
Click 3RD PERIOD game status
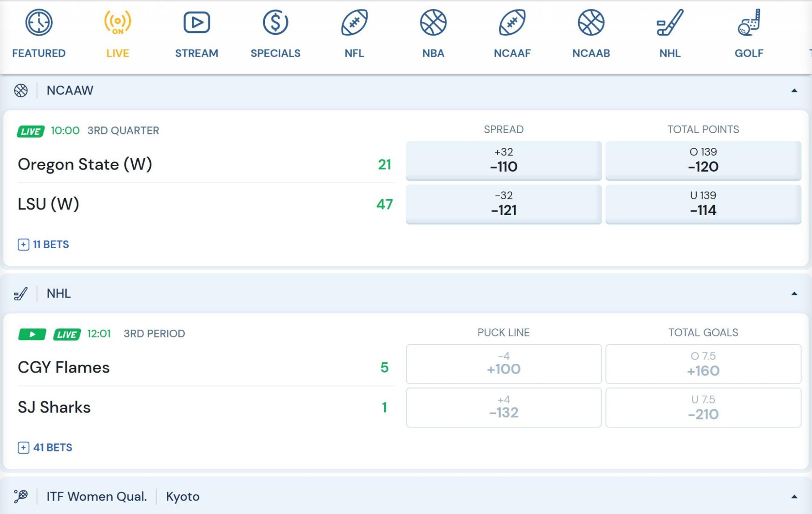point(154,334)
